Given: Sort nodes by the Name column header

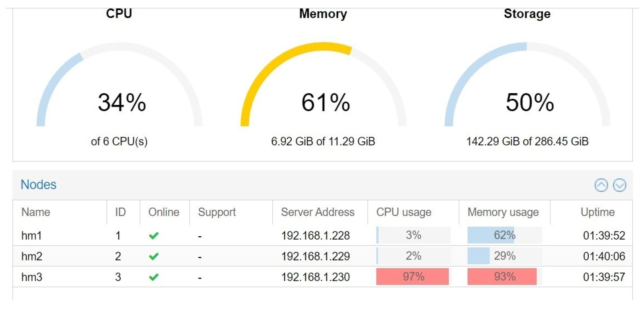Looking at the screenshot, I should pos(36,212).
